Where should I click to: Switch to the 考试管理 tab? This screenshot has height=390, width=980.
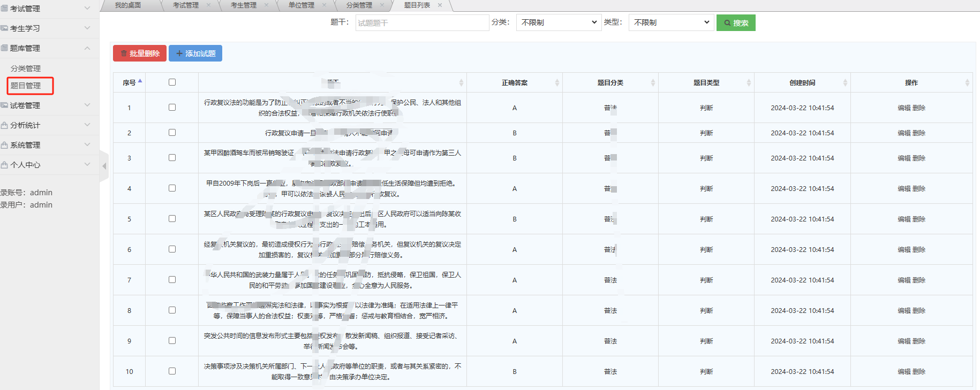(x=186, y=5)
